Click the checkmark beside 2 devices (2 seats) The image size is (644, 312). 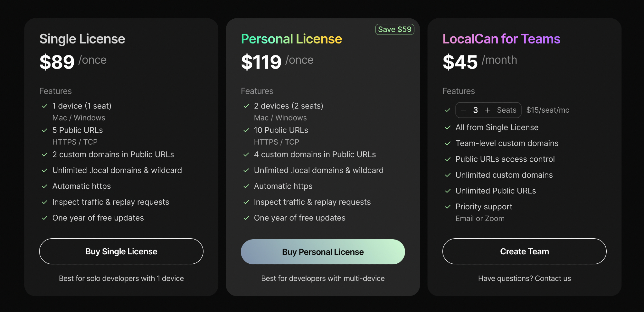246,106
